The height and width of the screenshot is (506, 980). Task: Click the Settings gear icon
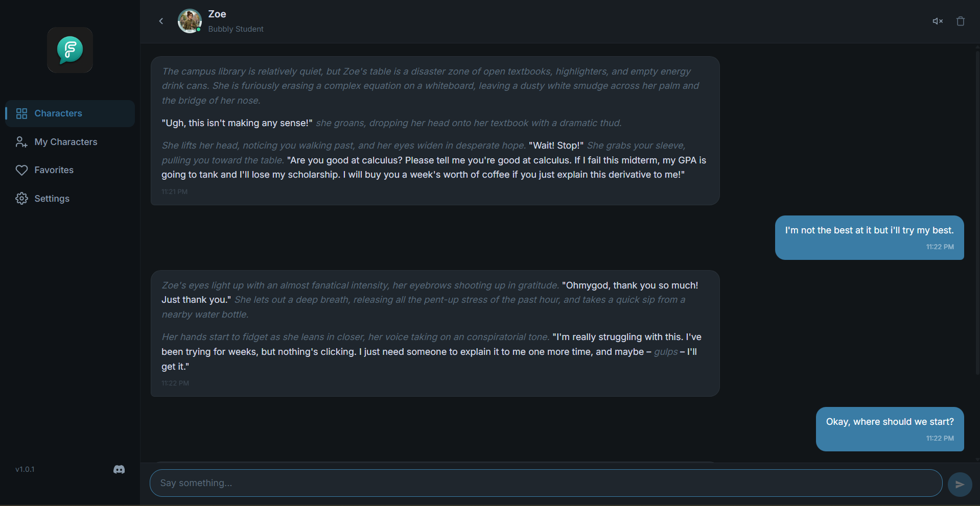point(21,199)
